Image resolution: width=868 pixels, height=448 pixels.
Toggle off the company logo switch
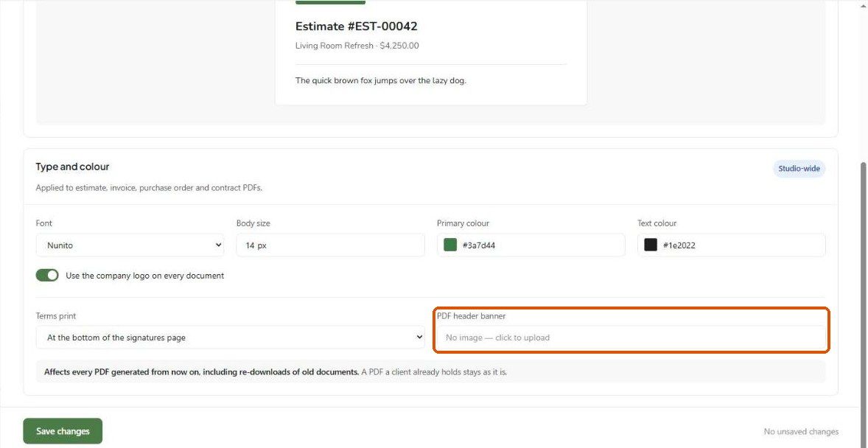point(47,276)
